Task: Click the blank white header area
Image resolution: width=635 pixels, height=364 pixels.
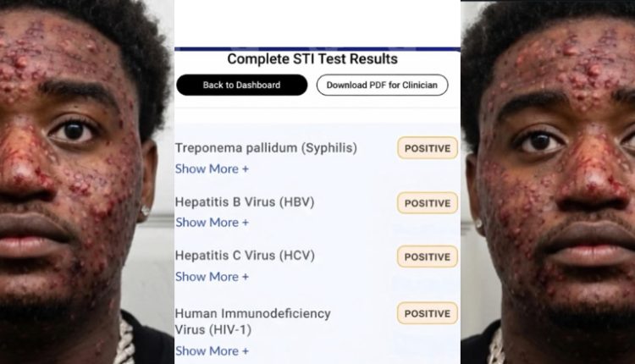Action: [317, 23]
